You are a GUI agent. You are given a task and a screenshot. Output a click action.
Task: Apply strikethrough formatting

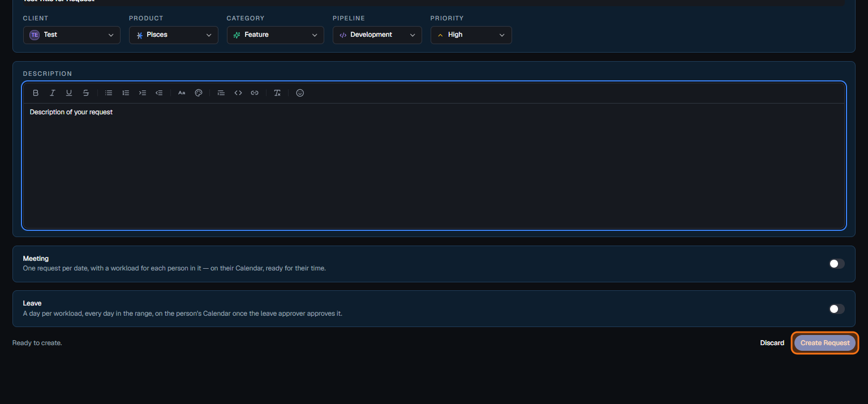click(86, 93)
